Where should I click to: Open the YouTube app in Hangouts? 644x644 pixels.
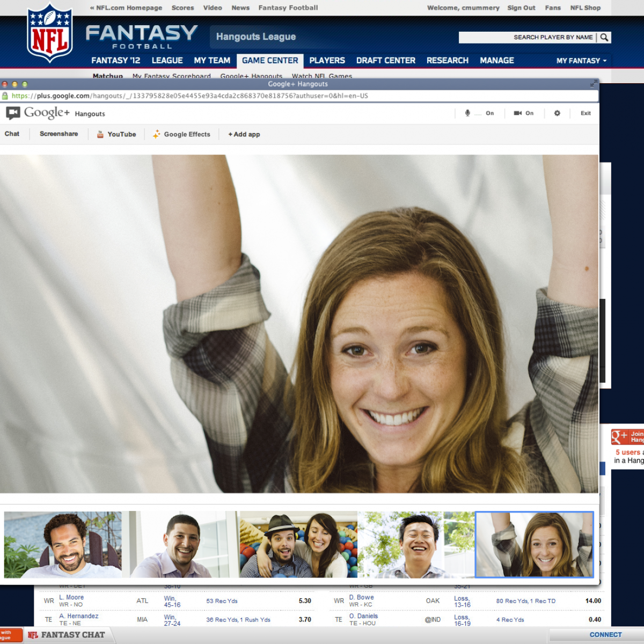pyautogui.click(x=116, y=134)
